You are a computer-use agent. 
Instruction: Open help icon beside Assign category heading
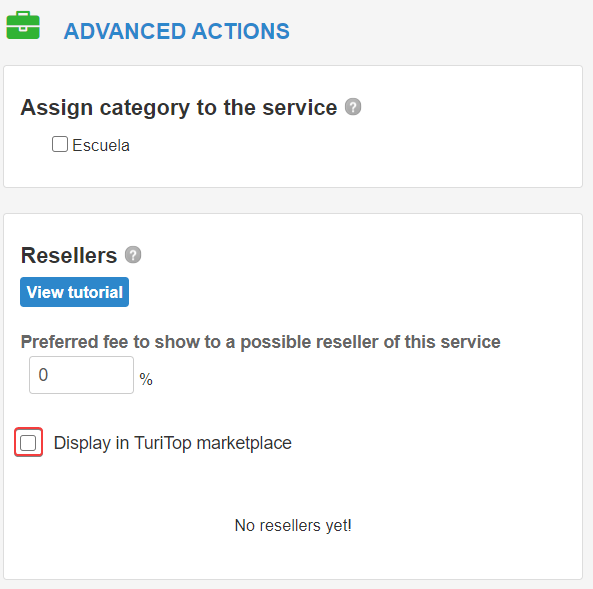coord(353,107)
